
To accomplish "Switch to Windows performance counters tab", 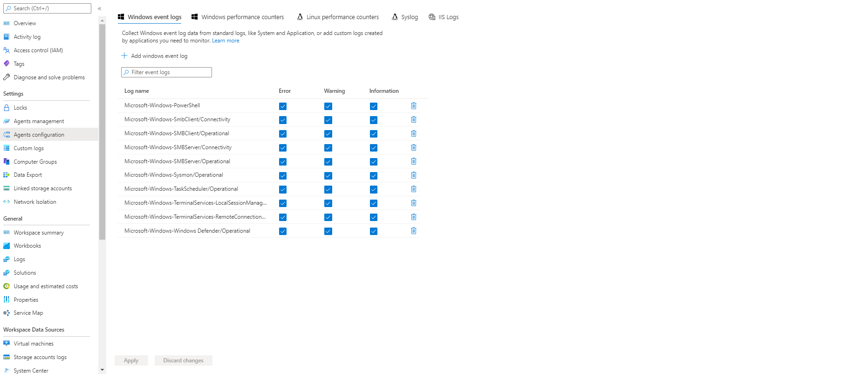I will pos(238,17).
